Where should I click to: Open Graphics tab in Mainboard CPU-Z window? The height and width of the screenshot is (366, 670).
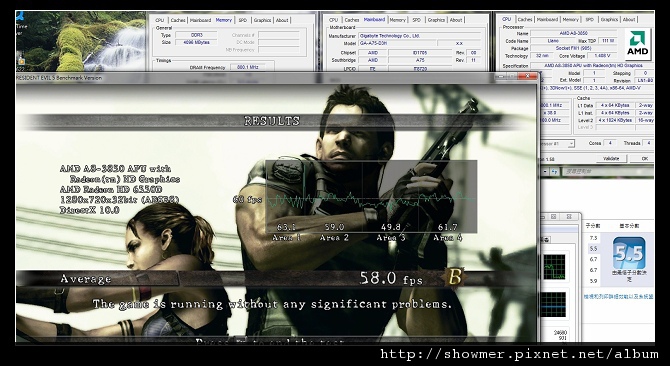(436, 20)
